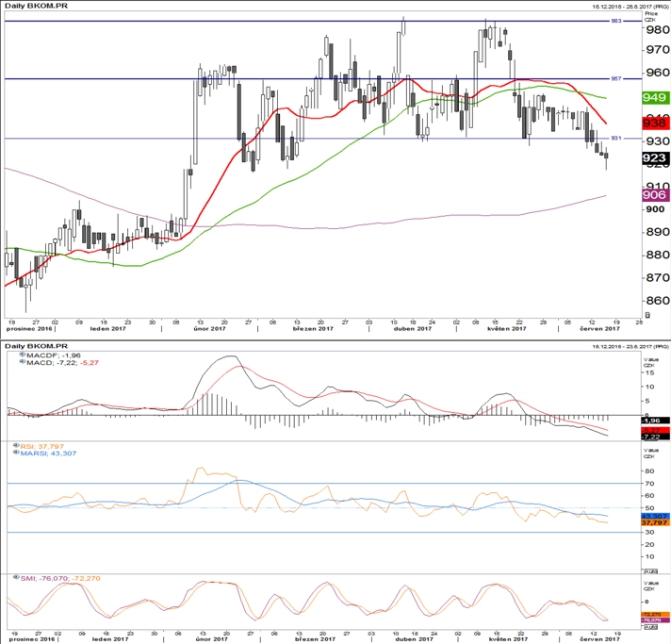Select the red 938 moving average price tag
671x644 pixels.
click(x=655, y=124)
